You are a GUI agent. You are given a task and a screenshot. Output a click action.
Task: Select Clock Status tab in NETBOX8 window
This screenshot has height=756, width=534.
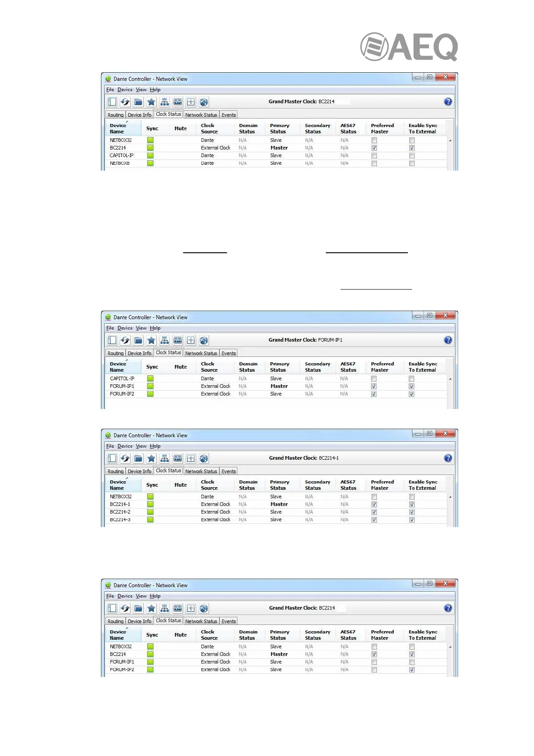pyautogui.click(x=168, y=114)
